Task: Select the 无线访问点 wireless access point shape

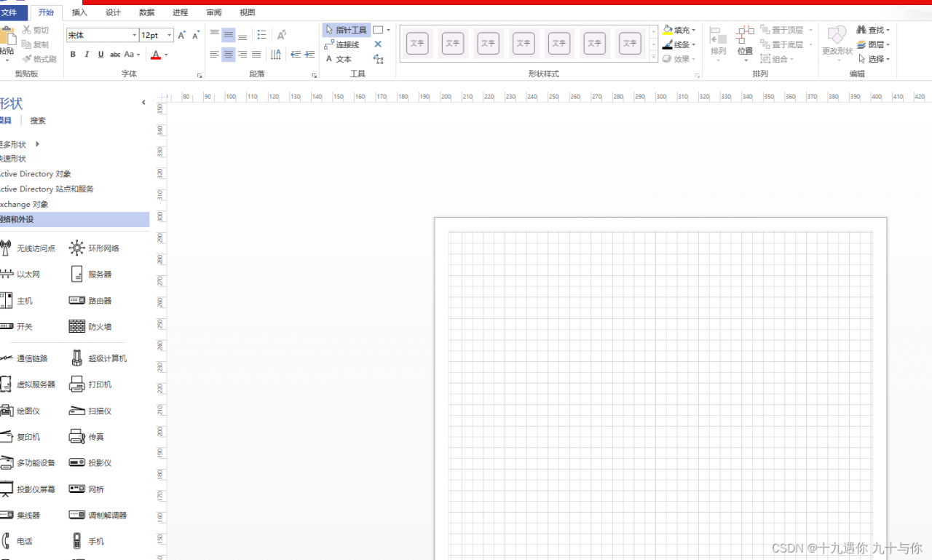Action: (29, 248)
